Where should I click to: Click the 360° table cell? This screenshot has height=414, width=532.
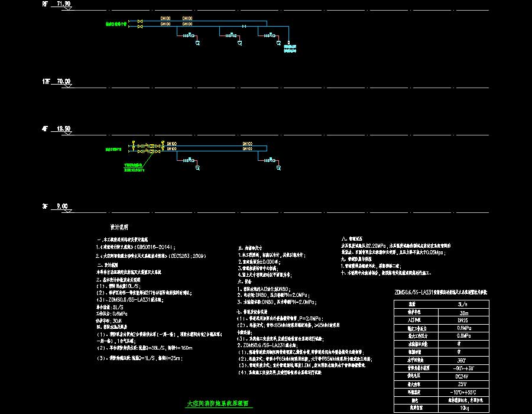point(463,360)
